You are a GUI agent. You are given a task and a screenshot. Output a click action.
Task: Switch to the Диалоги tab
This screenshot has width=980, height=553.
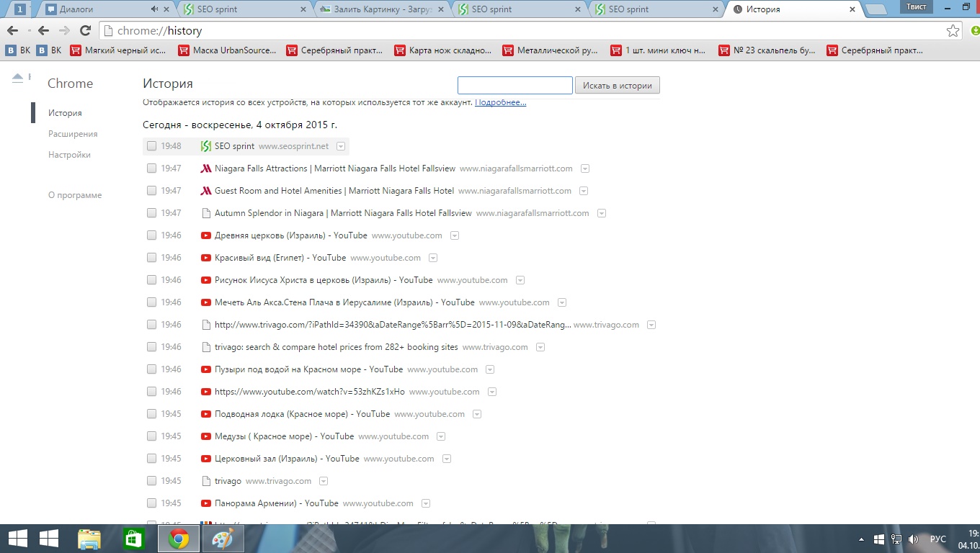click(x=105, y=9)
